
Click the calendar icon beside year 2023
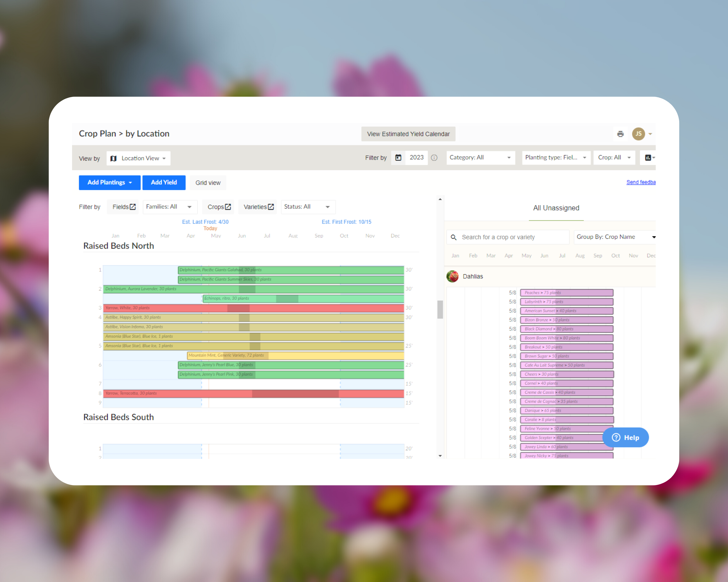399,158
